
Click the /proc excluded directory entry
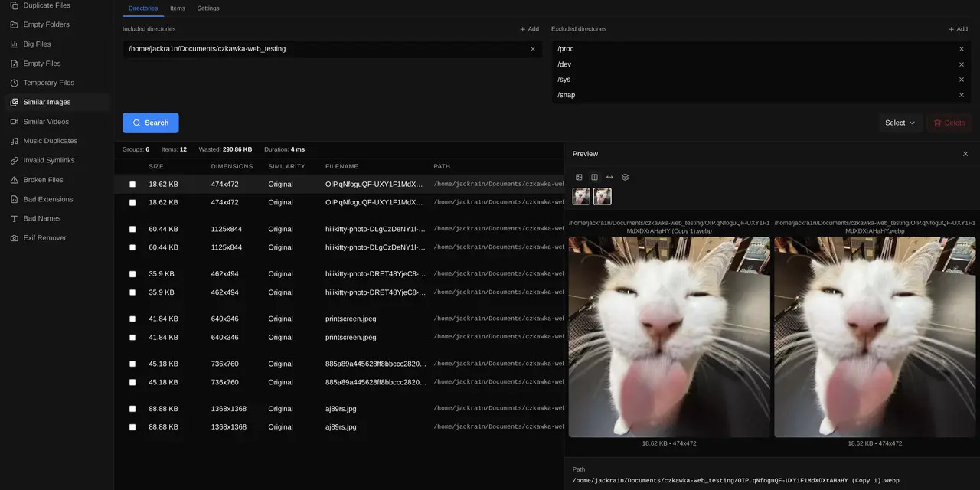(566, 49)
